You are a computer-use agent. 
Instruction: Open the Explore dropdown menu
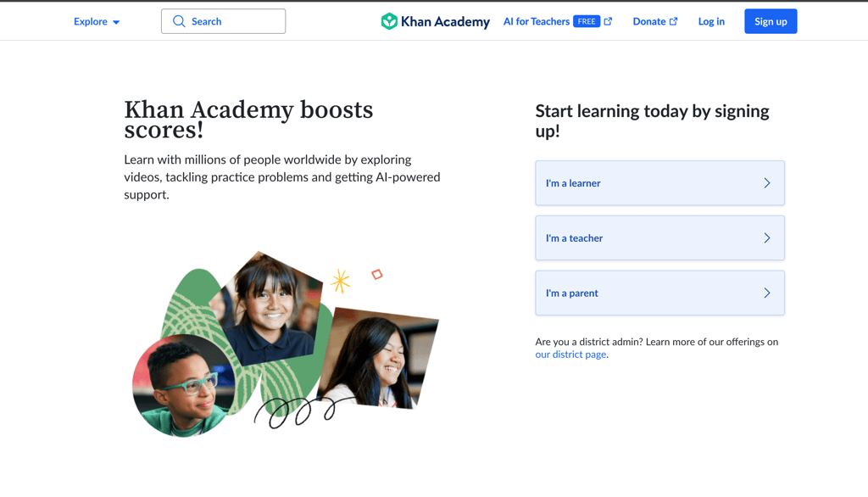click(90, 21)
